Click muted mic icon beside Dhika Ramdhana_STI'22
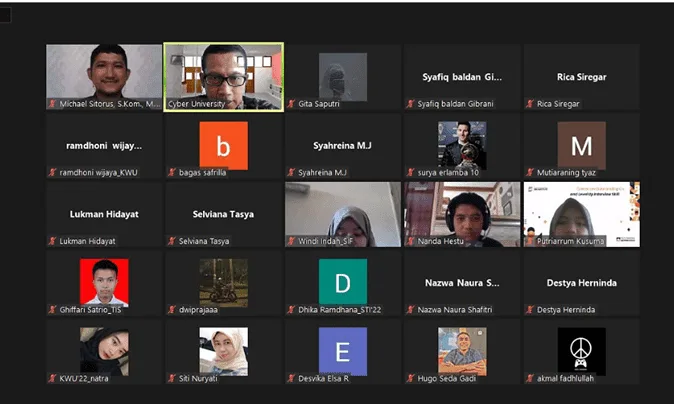Viewport: 674px width, 404px height. click(x=291, y=309)
